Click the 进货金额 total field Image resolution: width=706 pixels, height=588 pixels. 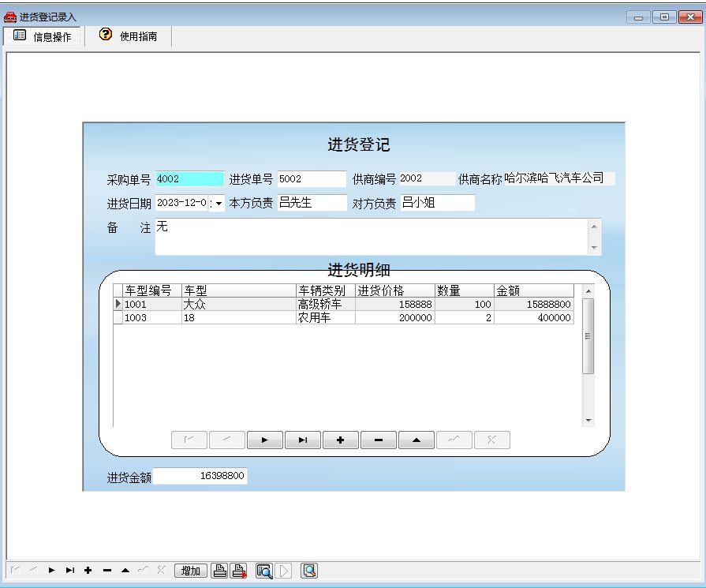point(200,476)
